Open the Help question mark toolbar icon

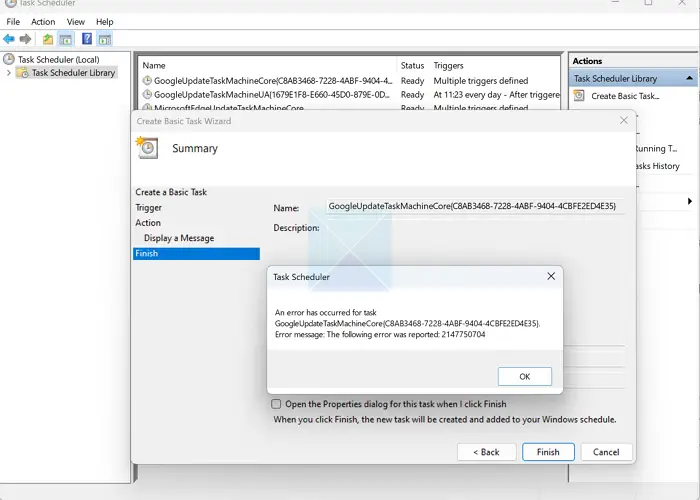[x=87, y=39]
